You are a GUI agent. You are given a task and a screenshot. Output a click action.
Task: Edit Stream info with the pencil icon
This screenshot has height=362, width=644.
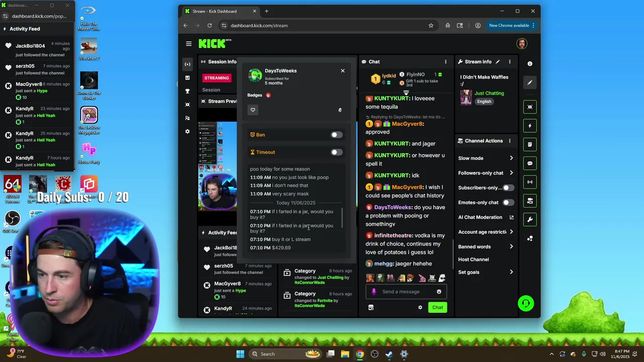(498, 62)
